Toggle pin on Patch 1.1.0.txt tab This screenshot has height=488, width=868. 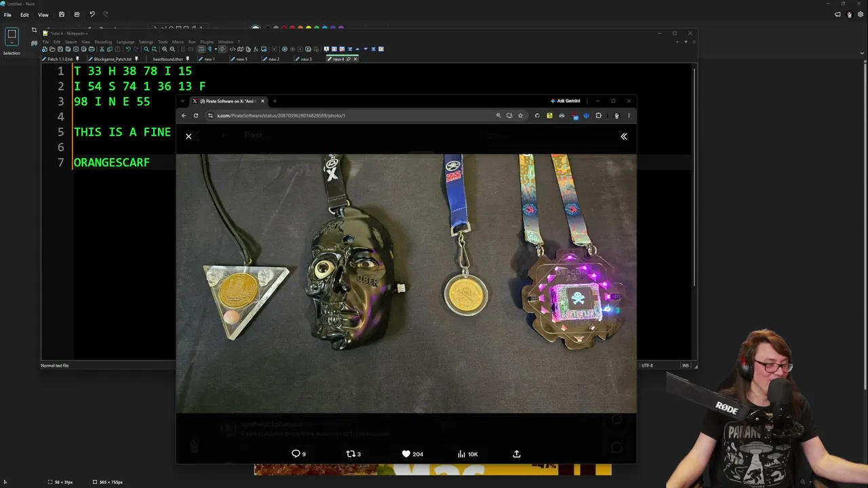coord(79,59)
